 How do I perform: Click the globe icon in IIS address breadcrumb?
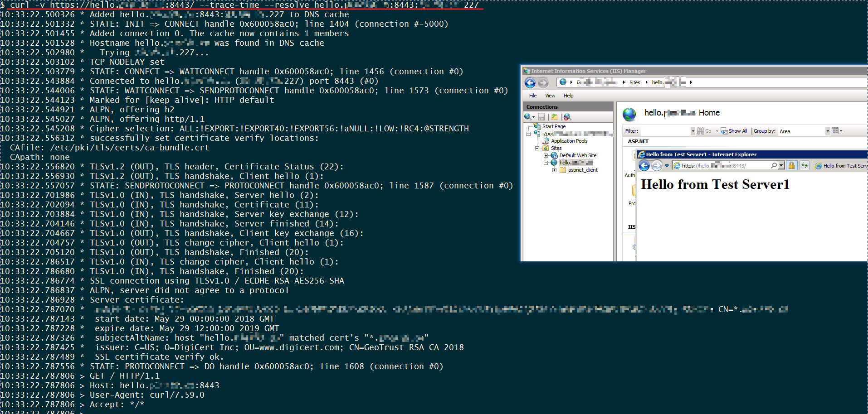[x=563, y=82]
